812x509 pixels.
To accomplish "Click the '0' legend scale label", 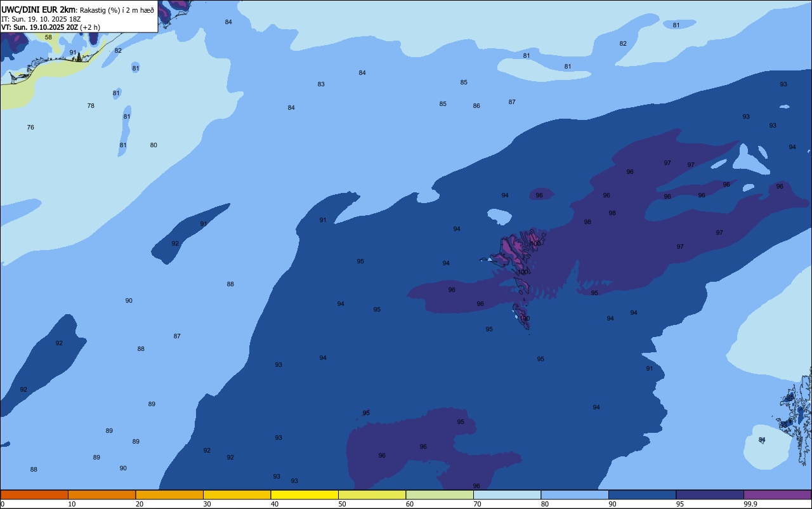I will 3,504.
